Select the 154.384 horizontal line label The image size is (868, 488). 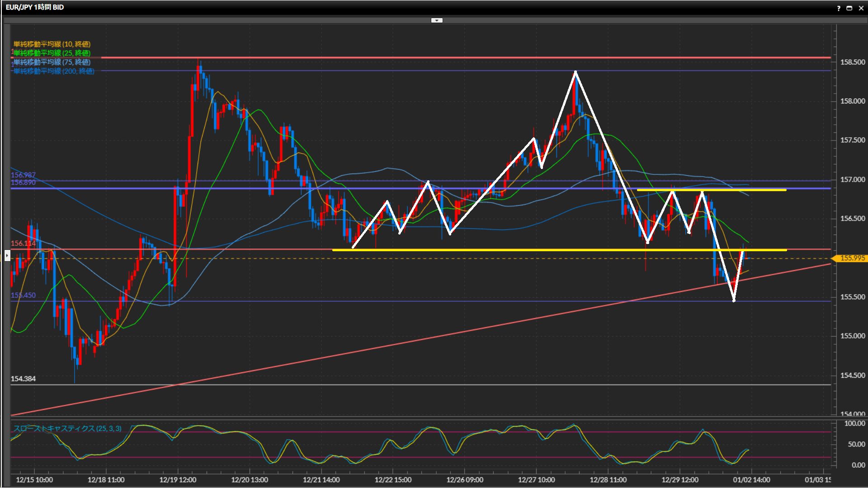(23, 379)
